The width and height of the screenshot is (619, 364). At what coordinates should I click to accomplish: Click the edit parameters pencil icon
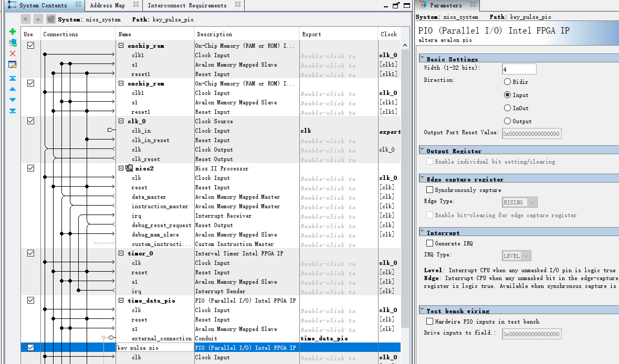(13, 65)
